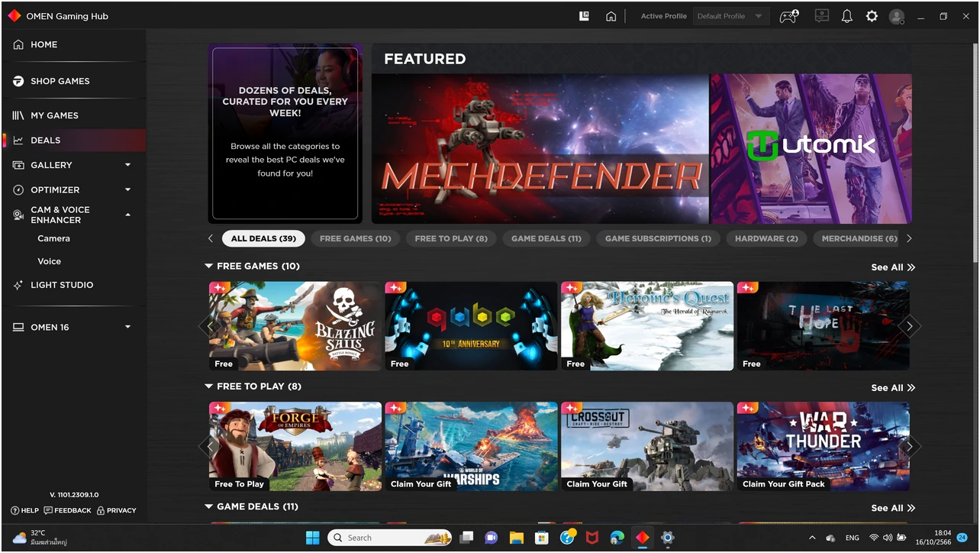This screenshot has width=980, height=553.
Task: Click the OMEN diamond logo
Action: [x=14, y=15]
